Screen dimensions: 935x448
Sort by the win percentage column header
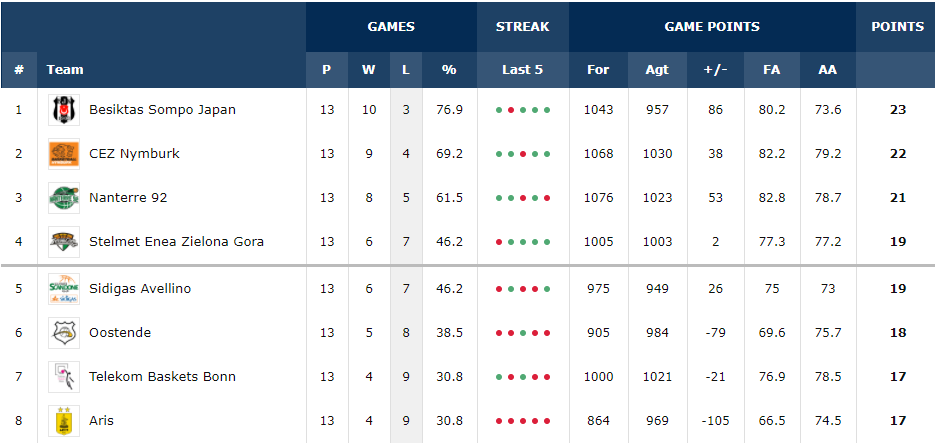coord(449,70)
